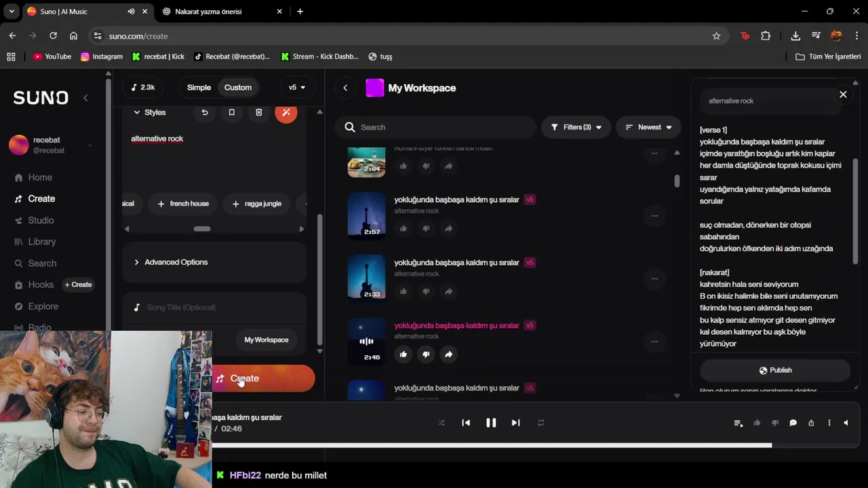Open Library in the sidebar
Viewport: 868px width, 488px height.
pyautogui.click(x=42, y=242)
